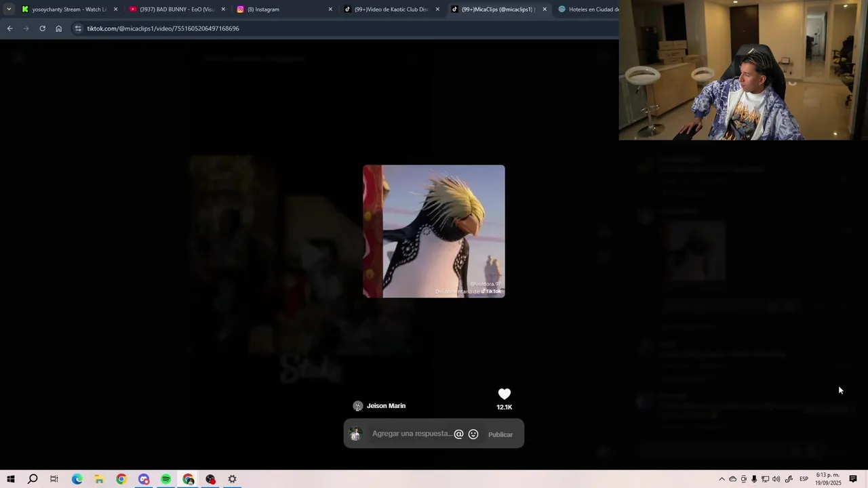Open the network tray icon

click(765, 479)
